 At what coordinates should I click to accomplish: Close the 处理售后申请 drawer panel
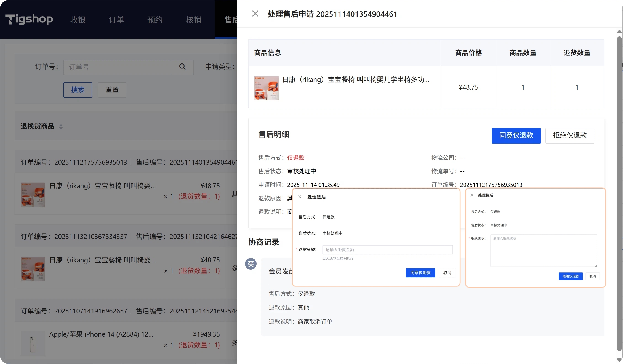coord(255,14)
